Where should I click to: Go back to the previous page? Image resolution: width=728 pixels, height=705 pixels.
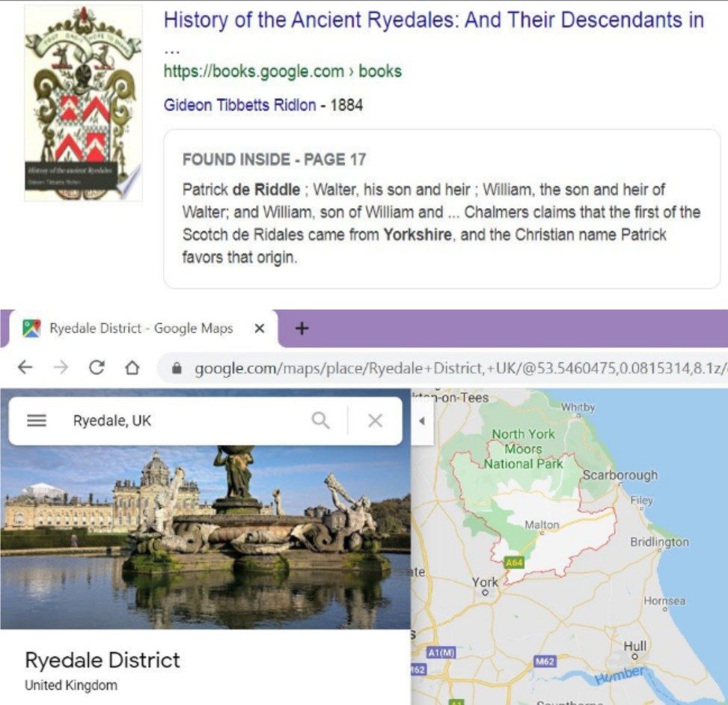(25, 367)
